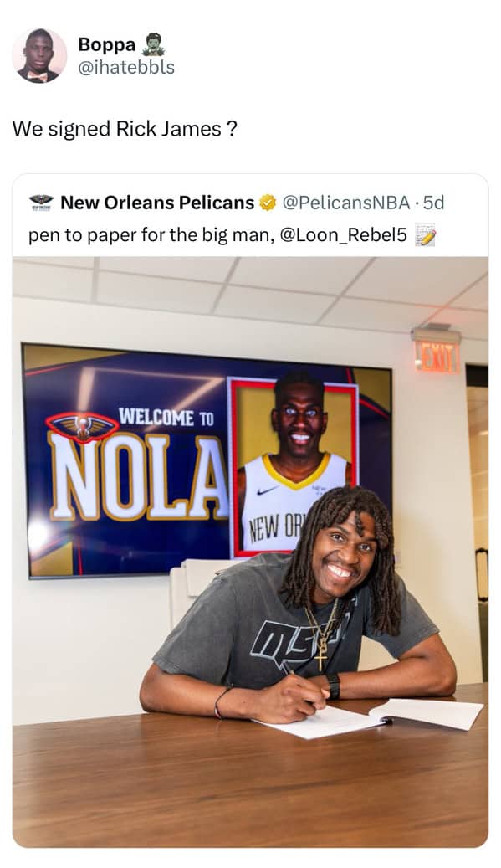The image size is (501, 868).
Task: Click the player portrait on TV screen
Action: [294, 467]
